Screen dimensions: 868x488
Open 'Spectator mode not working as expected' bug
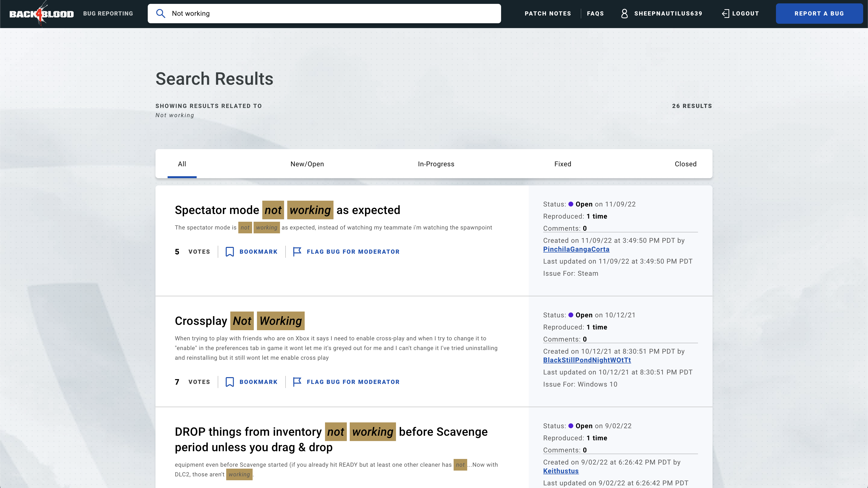coord(287,210)
